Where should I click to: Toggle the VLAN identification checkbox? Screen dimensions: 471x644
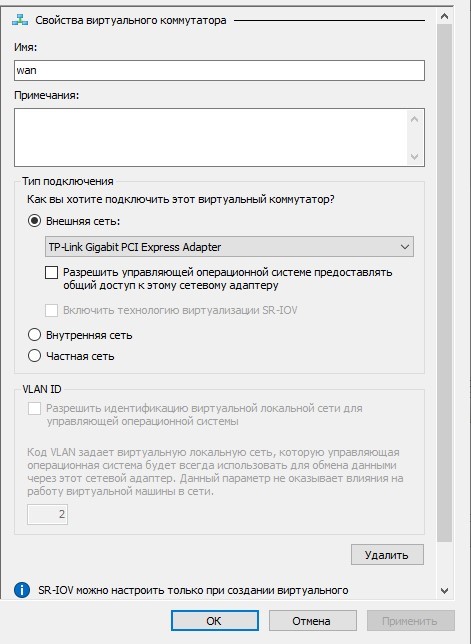(34, 408)
